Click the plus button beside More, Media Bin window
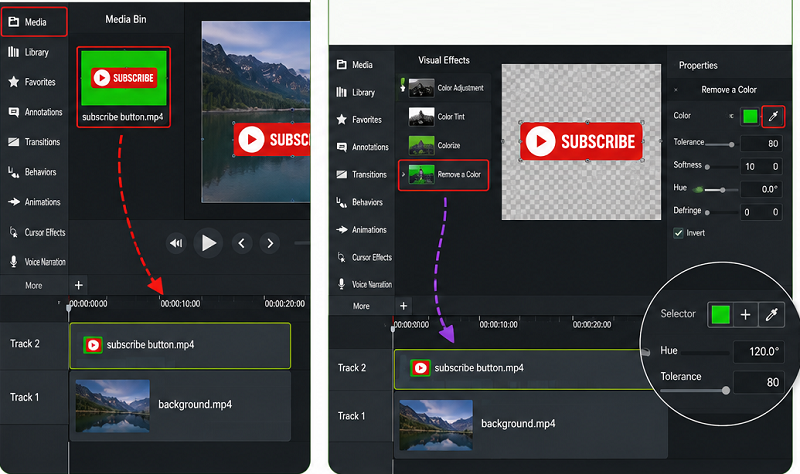800x474 pixels. tap(79, 285)
